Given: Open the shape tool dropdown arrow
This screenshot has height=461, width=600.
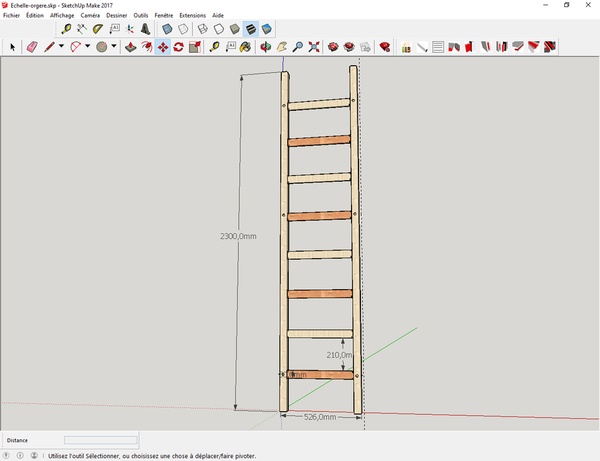Looking at the screenshot, I should (113, 46).
